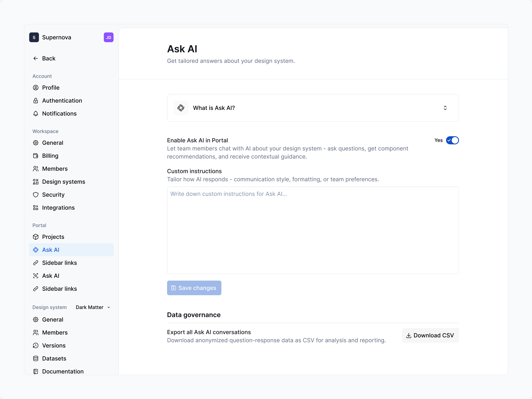The height and width of the screenshot is (399, 532).
Task: Click the Supernova workspace logo
Action: pos(34,37)
